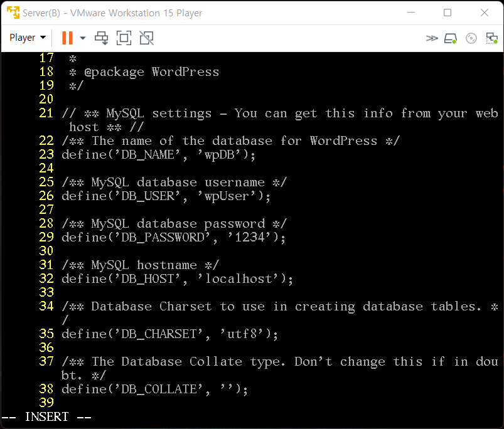Click the window title 'Server(B) - VMware Workstation 15 Player'
This screenshot has width=504, height=429.
point(112,13)
